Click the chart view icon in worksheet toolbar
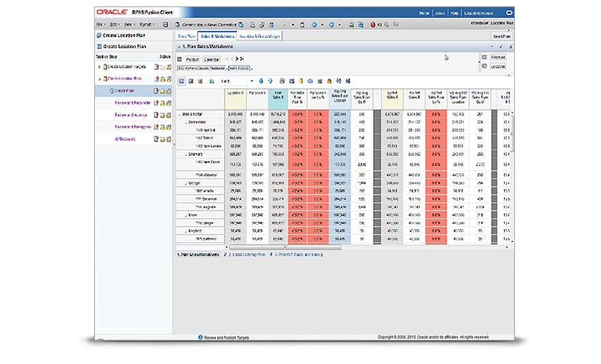Viewport: 601px width, 364px height. point(200,81)
